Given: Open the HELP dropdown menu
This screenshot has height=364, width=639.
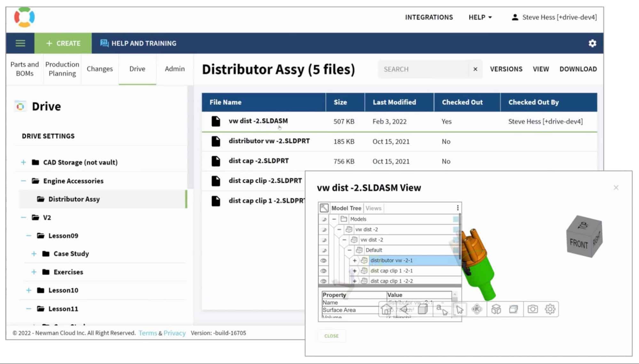Looking at the screenshot, I should coord(480,17).
